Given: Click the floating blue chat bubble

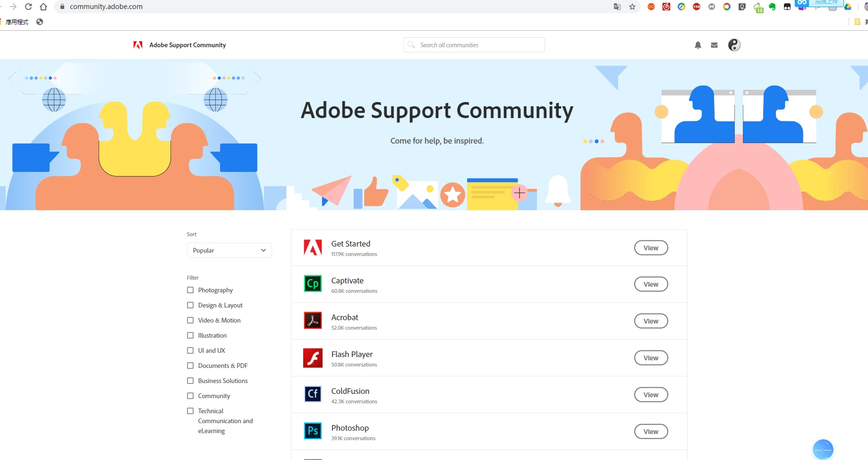Looking at the screenshot, I should 823,450.
